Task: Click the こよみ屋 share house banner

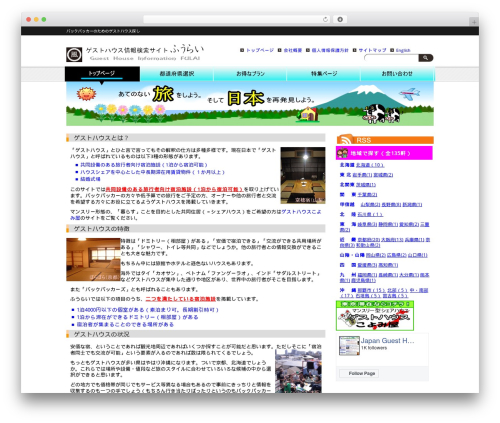Action: 375,316
